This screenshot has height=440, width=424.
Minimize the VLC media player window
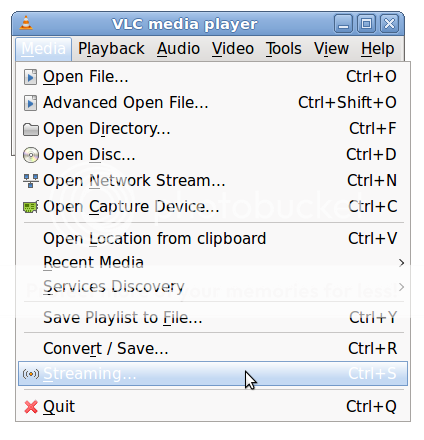click(x=343, y=24)
